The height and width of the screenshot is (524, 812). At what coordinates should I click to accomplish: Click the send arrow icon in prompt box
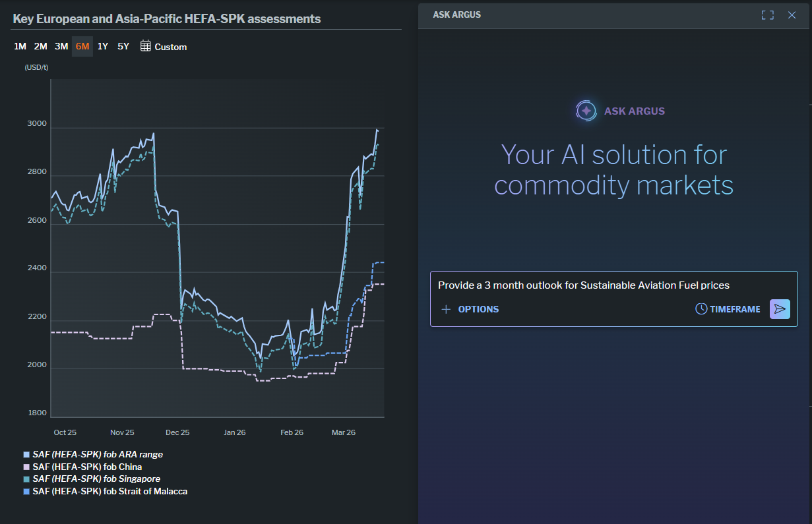pyautogui.click(x=779, y=309)
